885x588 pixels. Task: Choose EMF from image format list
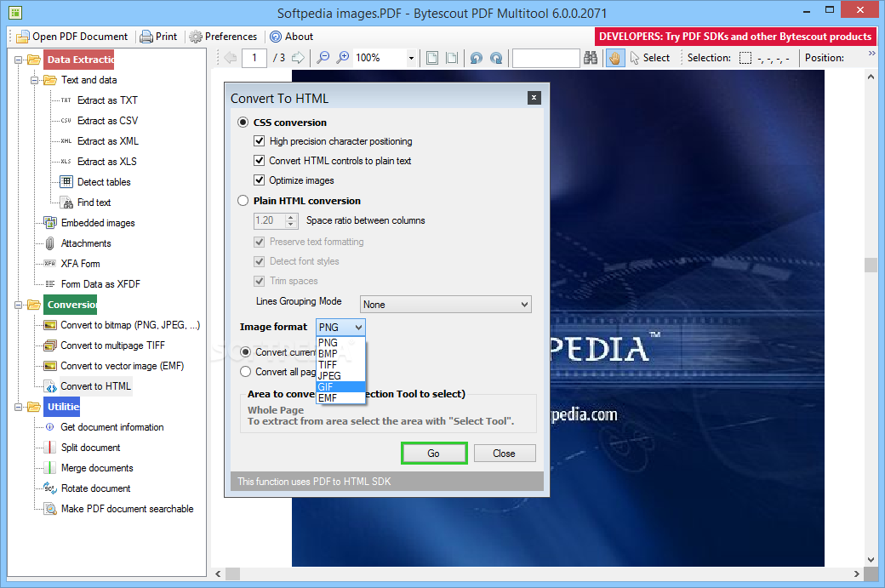click(x=340, y=398)
